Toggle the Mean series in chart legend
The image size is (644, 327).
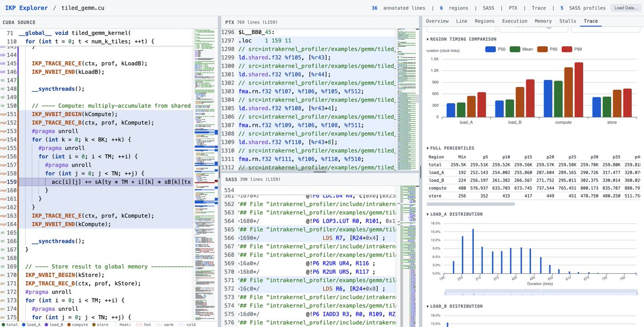515,49
